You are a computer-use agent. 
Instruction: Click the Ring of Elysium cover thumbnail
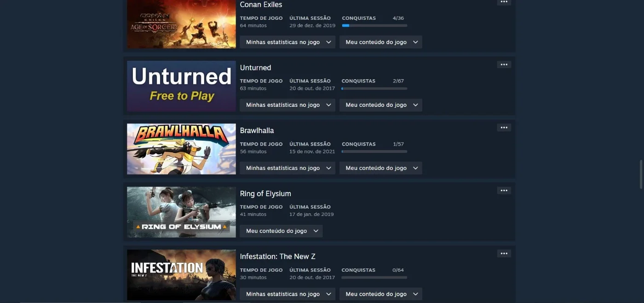(181, 212)
